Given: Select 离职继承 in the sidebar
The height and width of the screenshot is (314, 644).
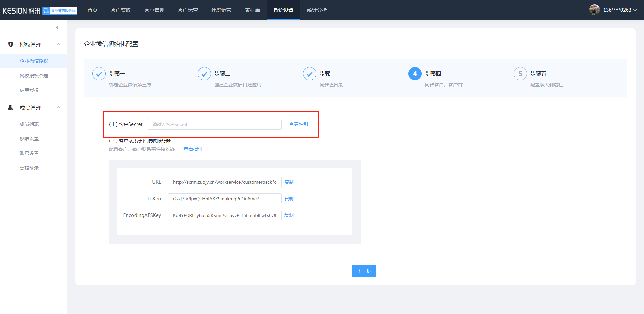Looking at the screenshot, I should click(29, 168).
